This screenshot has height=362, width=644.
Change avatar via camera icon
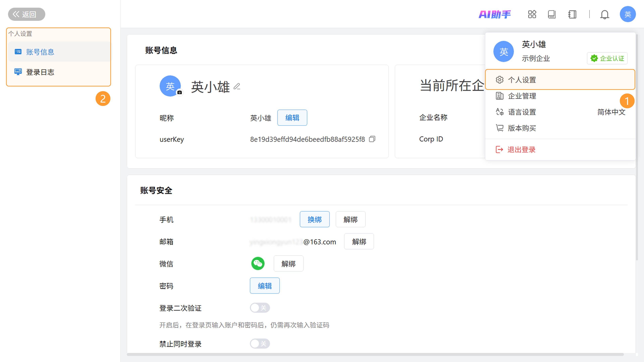(x=179, y=93)
